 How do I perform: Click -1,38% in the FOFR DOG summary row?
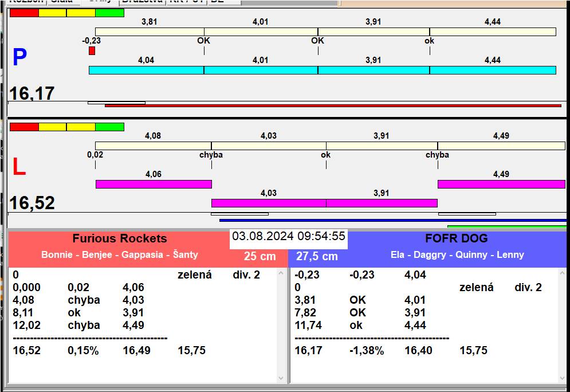pos(367,351)
